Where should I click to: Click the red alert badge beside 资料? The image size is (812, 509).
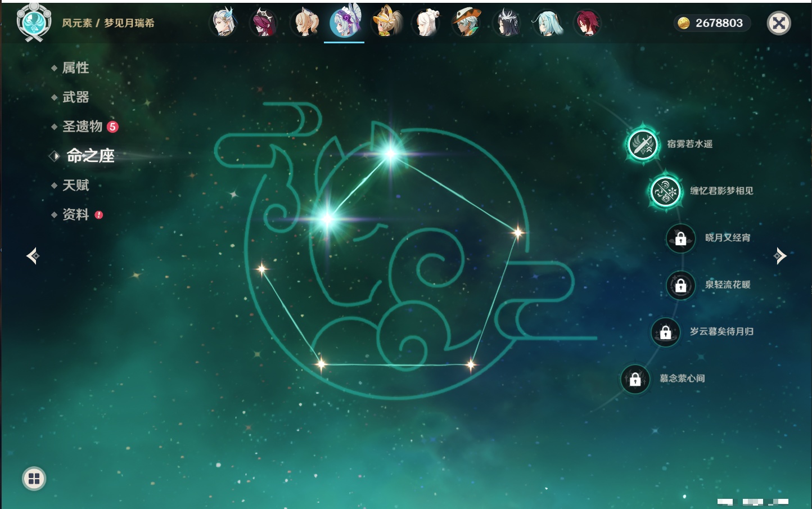click(x=99, y=215)
